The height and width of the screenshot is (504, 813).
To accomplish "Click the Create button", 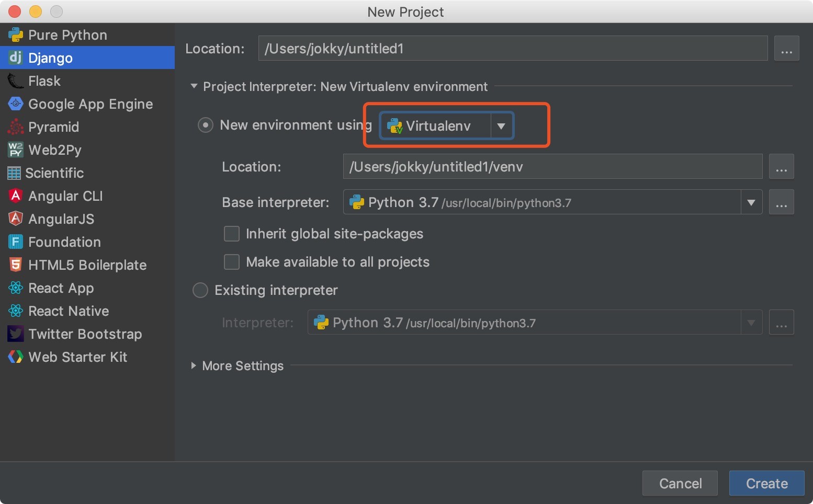I will point(766,484).
